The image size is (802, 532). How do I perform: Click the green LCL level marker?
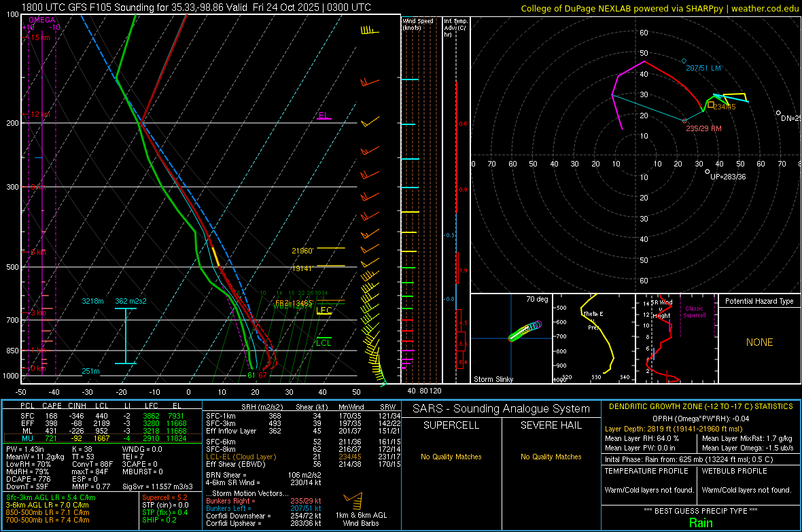324,342
